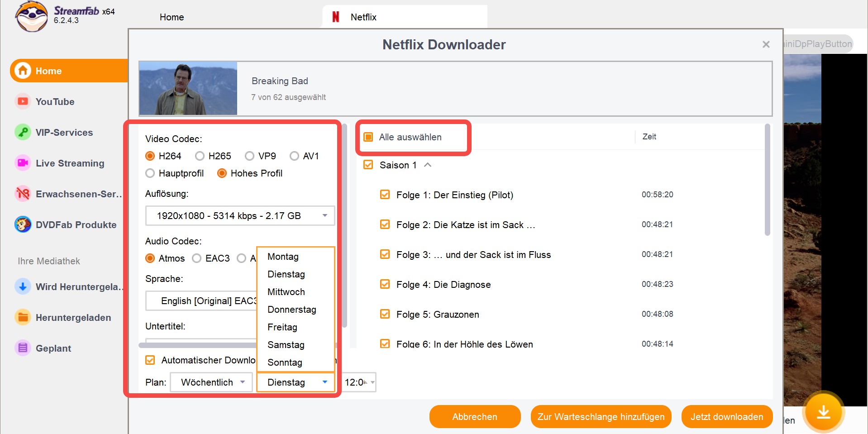Click the Netflix N logo icon

[x=336, y=17]
